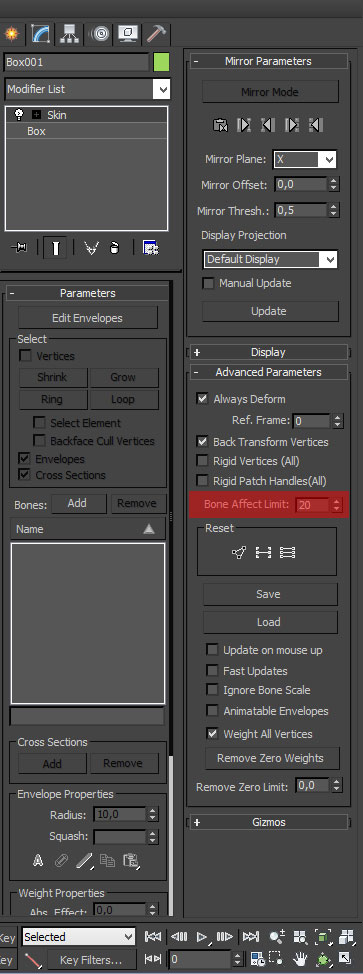Open Configure Modifier Sets icon
Screen dimensions: 363x974
click(150, 248)
